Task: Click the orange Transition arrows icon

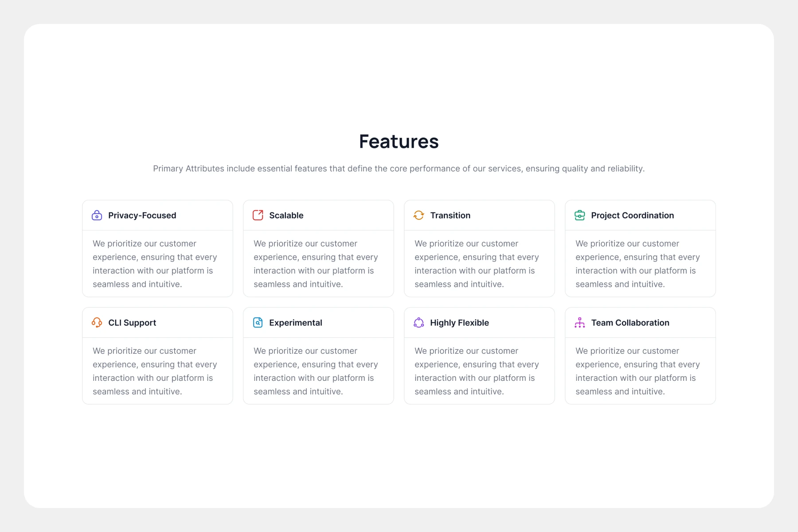Action: [x=419, y=215]
